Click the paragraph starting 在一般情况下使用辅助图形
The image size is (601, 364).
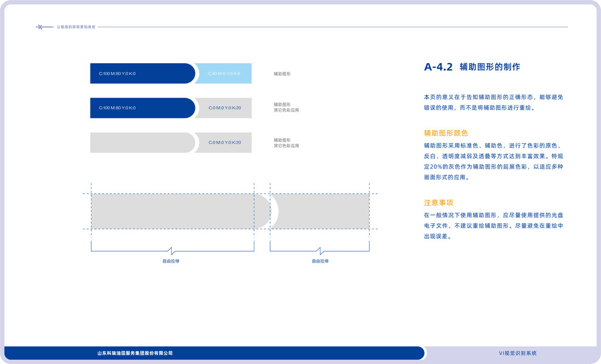494,226
